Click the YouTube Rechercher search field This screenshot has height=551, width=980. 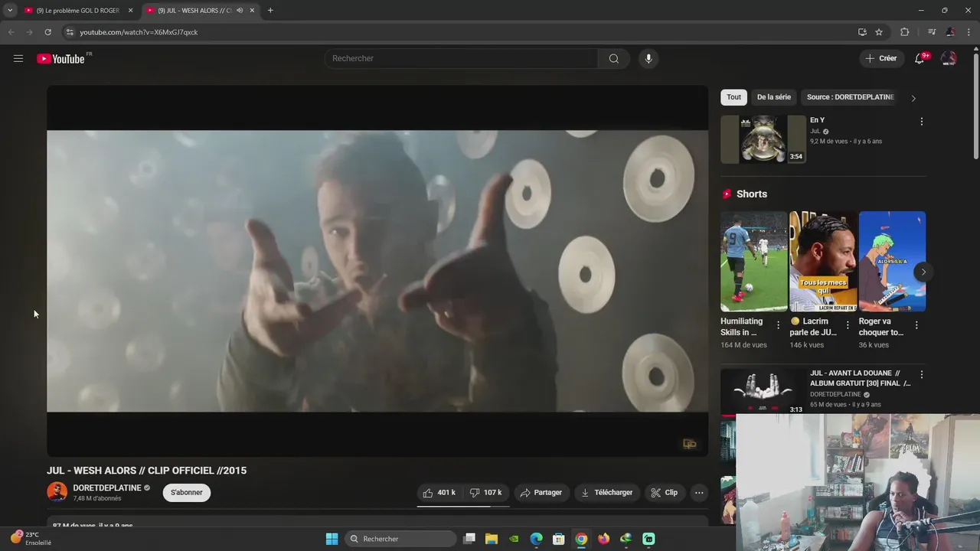tap(461, 58)
